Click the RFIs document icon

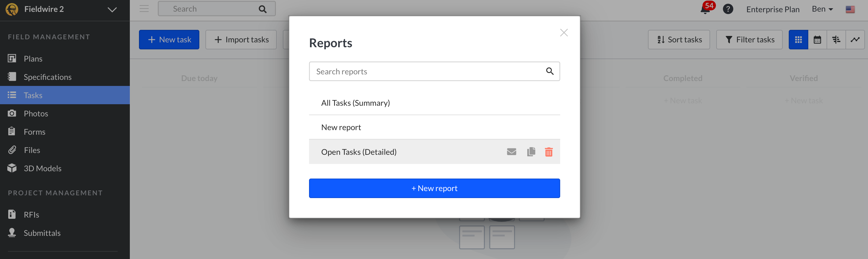pos(12,214)
